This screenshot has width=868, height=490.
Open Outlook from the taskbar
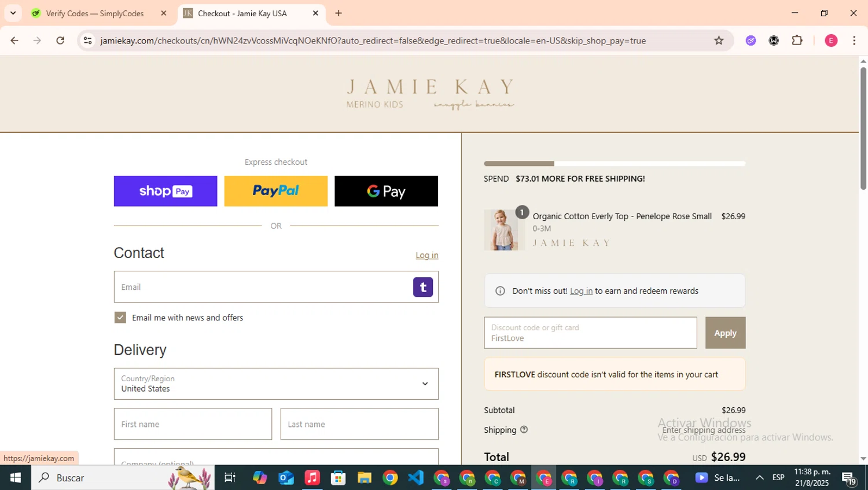(286, 478)
